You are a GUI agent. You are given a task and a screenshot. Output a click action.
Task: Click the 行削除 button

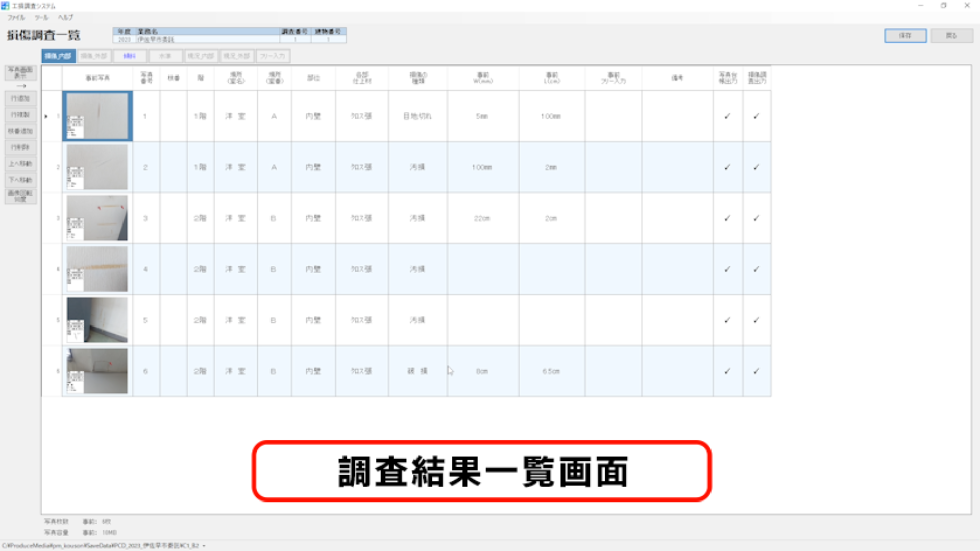coord(20,147)
